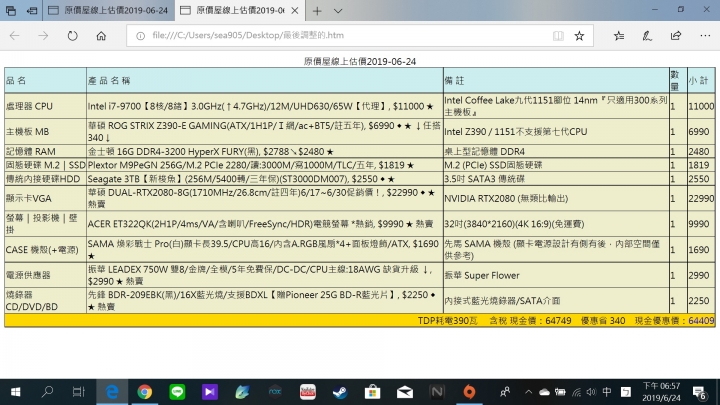Share this page
This screenshot has width=720, height=405.
(x=676, y=36)
